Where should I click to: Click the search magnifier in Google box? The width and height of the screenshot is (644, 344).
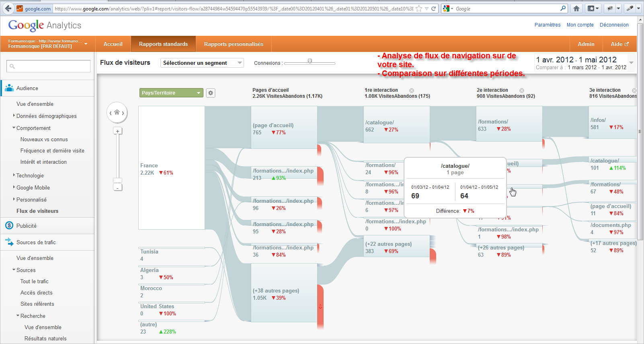click(x=563, y=8)
